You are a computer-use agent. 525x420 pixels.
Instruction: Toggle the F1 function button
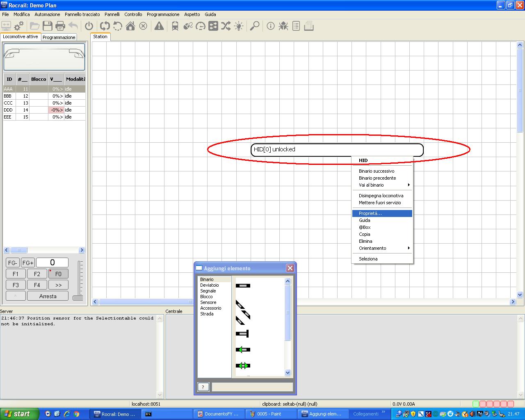point(16,274)
